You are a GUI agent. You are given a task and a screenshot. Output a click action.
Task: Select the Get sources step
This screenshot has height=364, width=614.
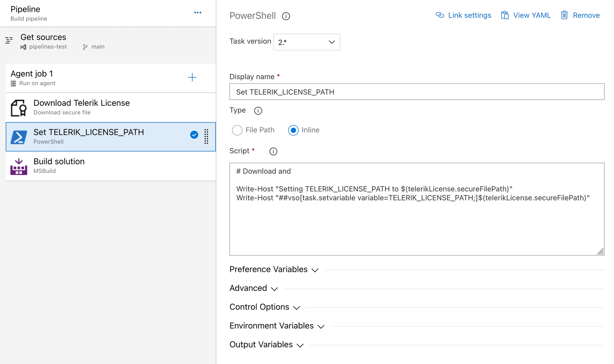43,37
